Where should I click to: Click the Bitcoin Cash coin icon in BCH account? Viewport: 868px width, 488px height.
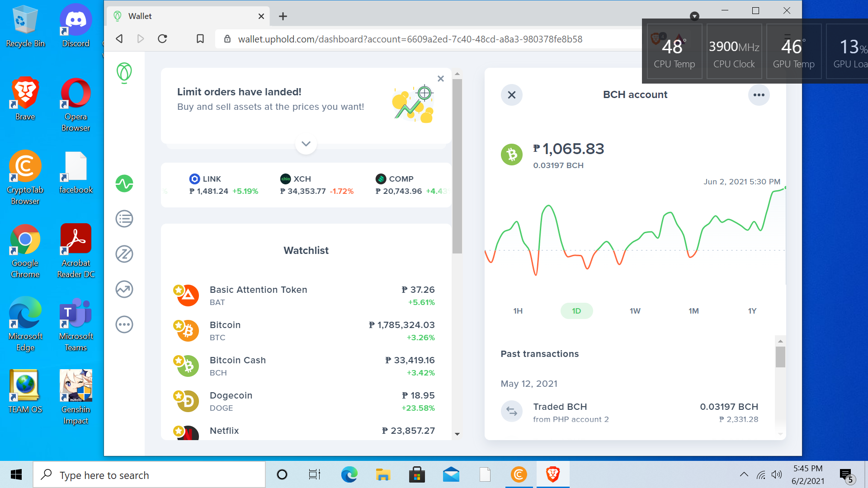pyautogui.click(x=512, y=155)
